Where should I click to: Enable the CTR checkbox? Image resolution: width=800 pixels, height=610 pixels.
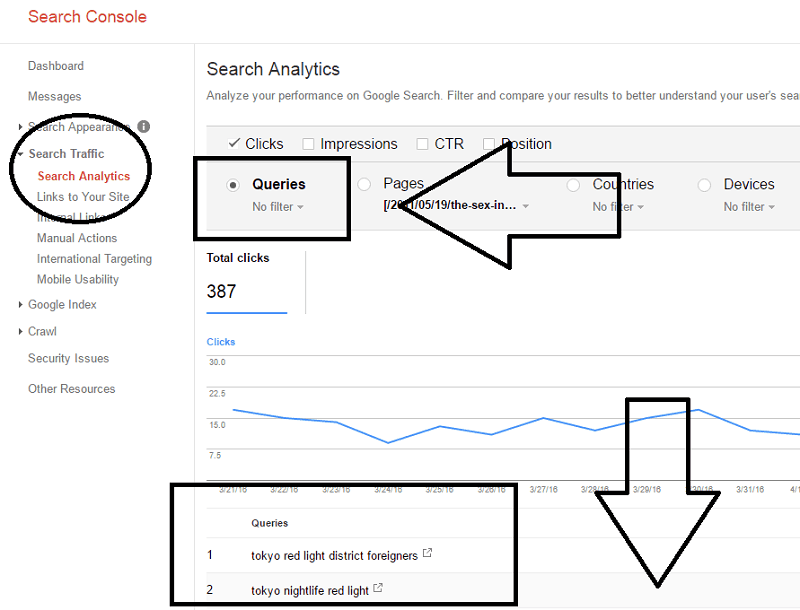click(422, 144)
